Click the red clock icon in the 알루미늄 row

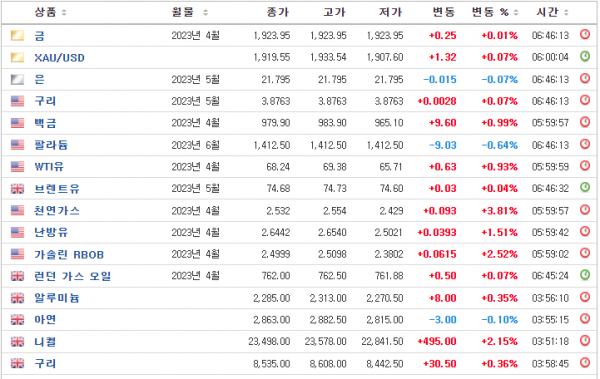point(585,297)
